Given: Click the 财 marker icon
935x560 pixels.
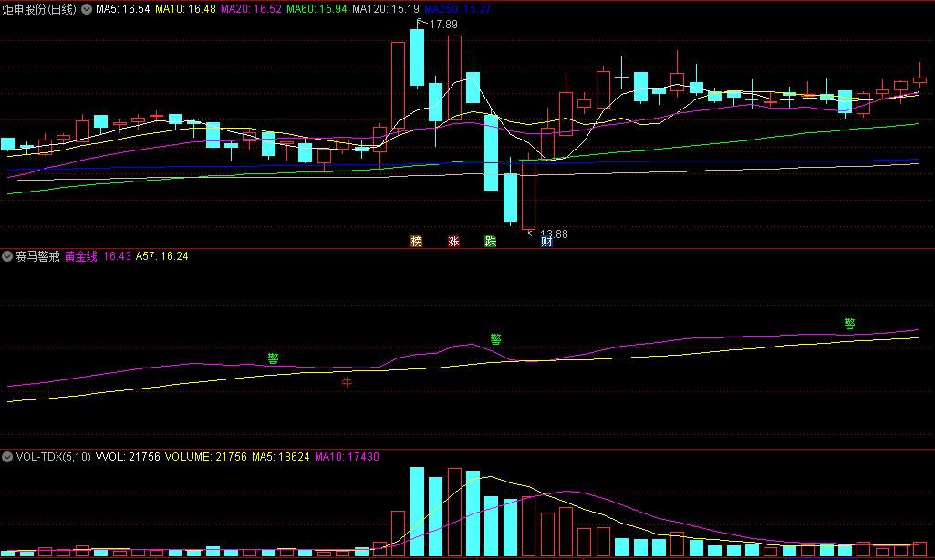Looking at the screenshot, I should [x=546, y=242].
